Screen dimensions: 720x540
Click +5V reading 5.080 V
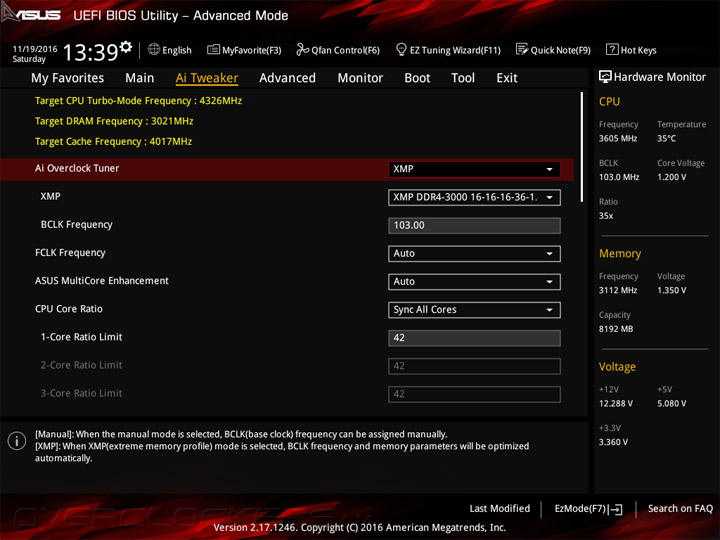pyautogui.click(x=671, y=403)
